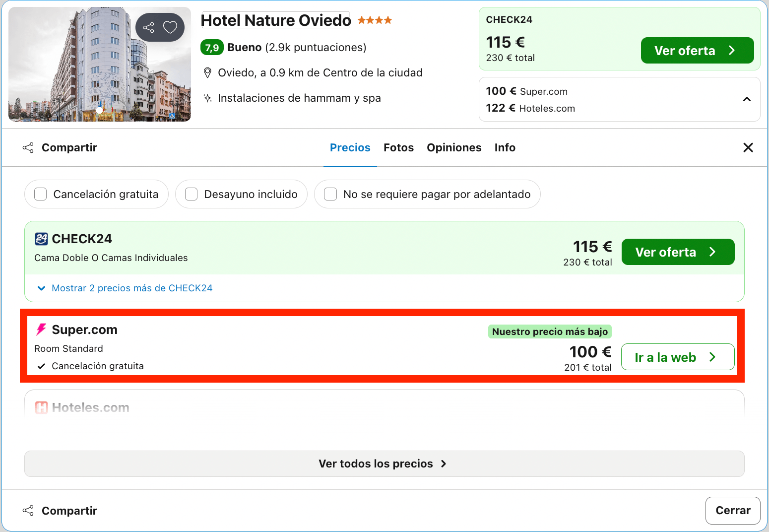The image size is (769, 532).
Task: Switch to the Info tab
Action: coord(505,147)
